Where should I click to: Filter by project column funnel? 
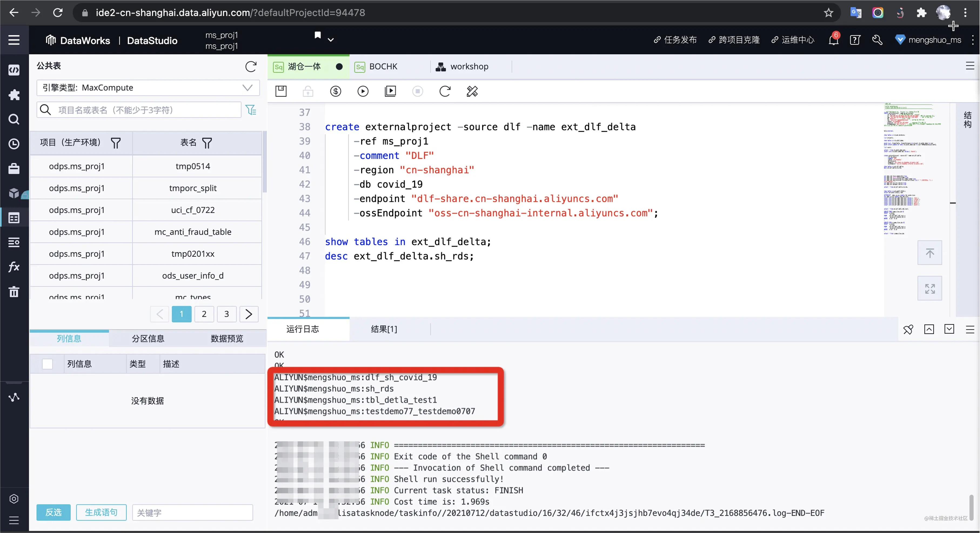coord(116,144)
